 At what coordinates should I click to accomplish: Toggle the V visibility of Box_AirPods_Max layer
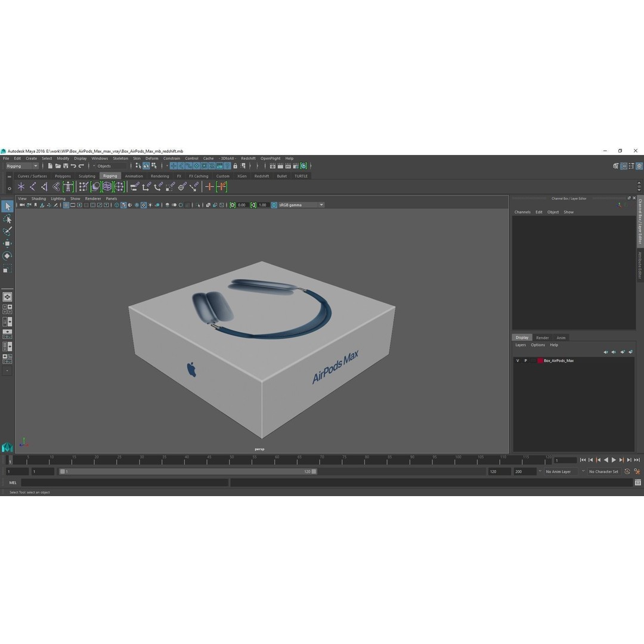pos(518,361)
